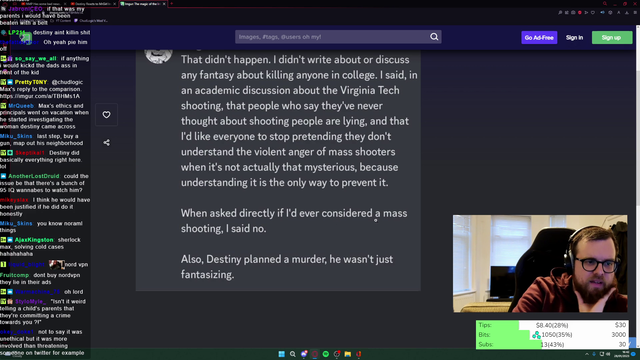Viewport: 640px width, 360px height.
Task: Click the Fruitcomp username in chat
Action: 14,275
